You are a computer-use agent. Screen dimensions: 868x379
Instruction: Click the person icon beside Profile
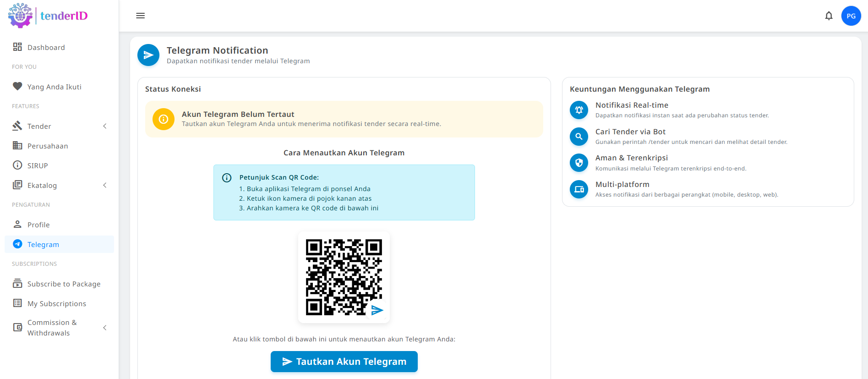pyautogui.click(x=17, y=224)
